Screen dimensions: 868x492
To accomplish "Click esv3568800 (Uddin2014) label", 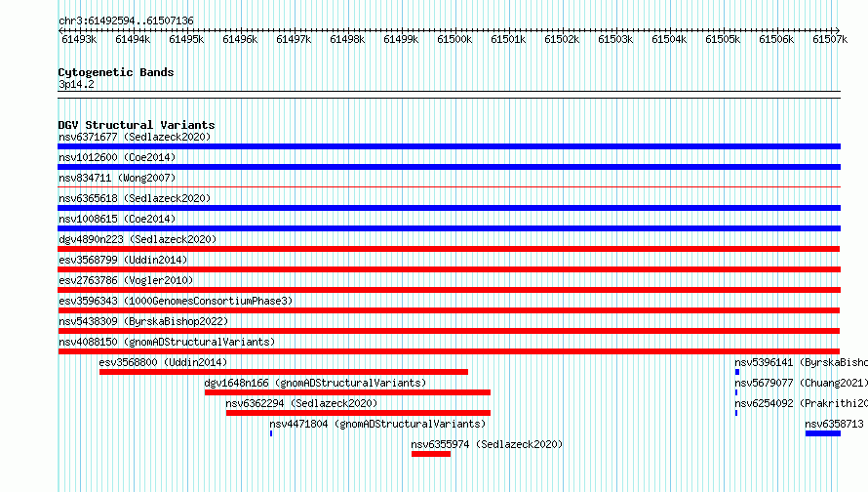I will [163, 362].
